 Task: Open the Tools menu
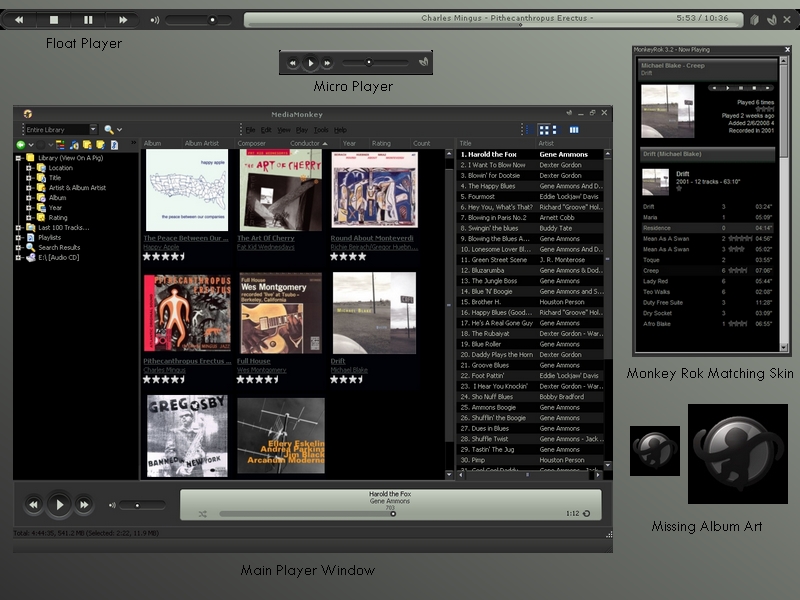pyautogui.click(x=321, y=130)
